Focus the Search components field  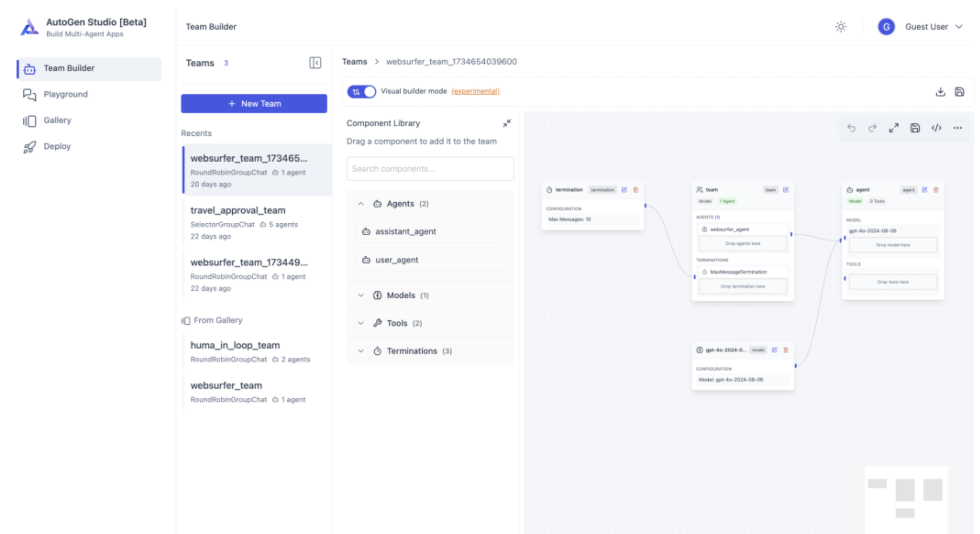pyautogui.click(x=430, y=169)
